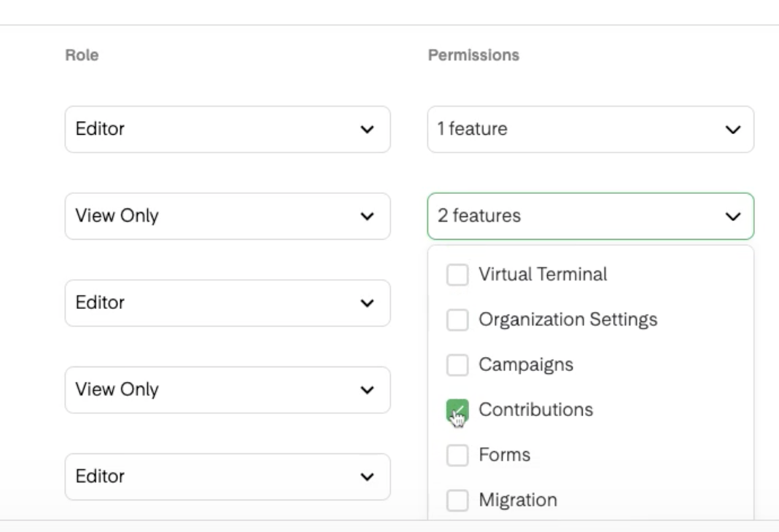Image resolution: width=779 pixels, height=532 pixels.
Task: Collapse the 2 features permissions dropdown
Action: 590,216
